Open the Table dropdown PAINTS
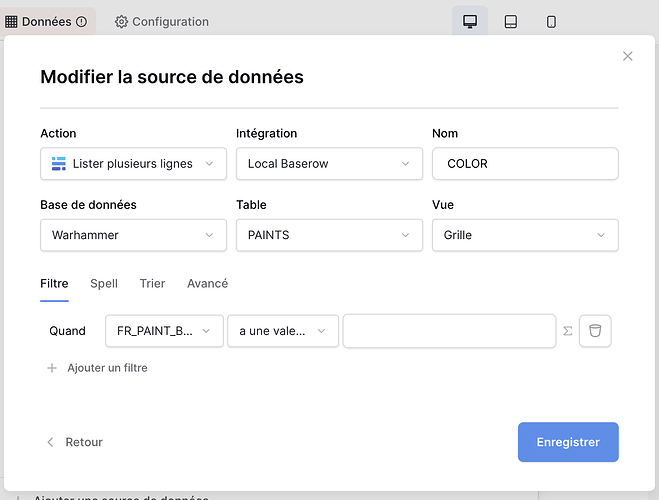659x500 pixels. point(329,236)
